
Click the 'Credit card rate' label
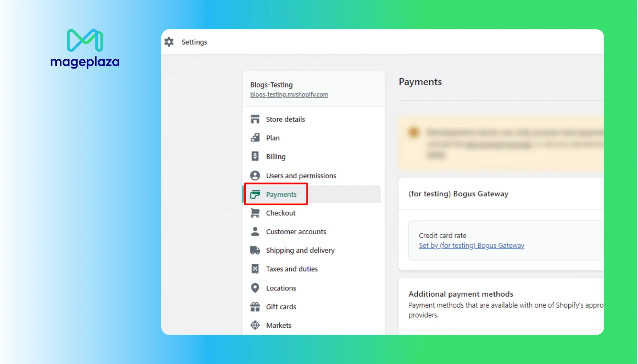443,235
